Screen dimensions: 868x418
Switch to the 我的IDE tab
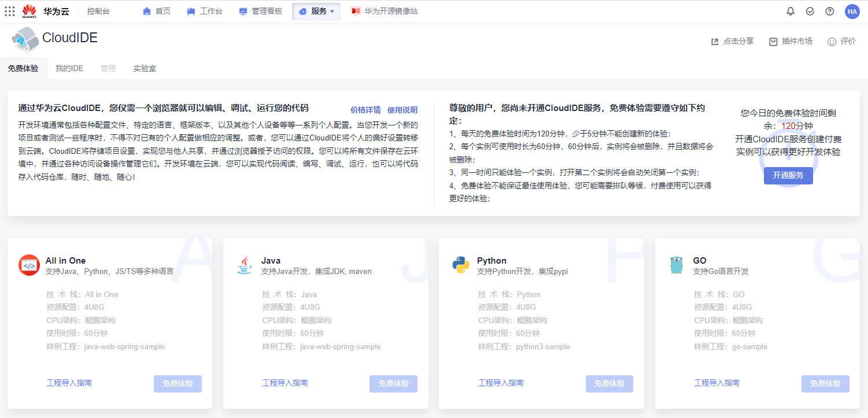[x=69, y=68]
